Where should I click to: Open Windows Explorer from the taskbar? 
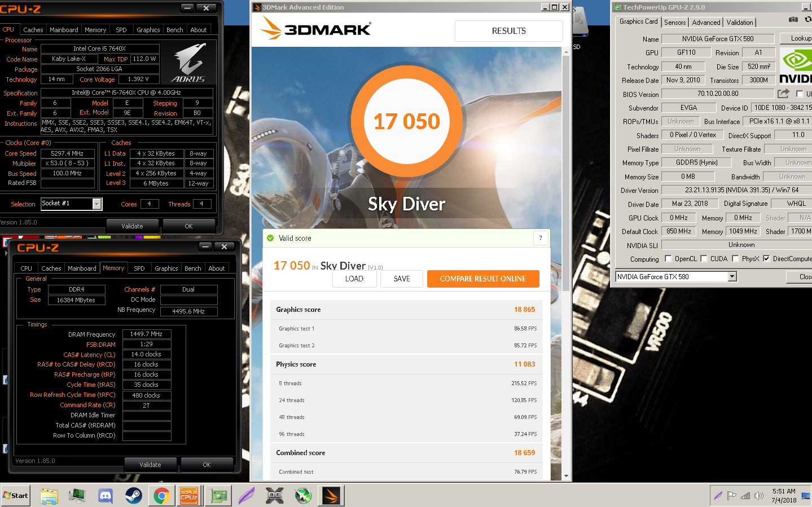click(49, 496)
